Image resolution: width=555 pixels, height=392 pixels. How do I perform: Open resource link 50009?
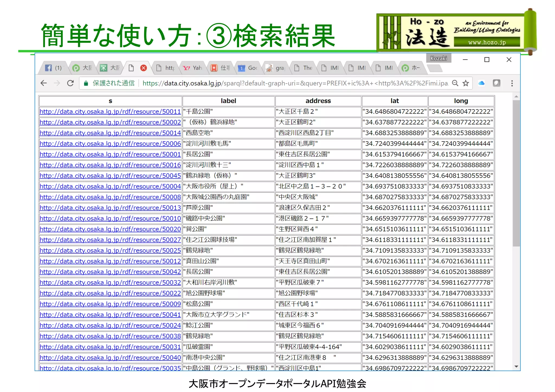(110, 304)
